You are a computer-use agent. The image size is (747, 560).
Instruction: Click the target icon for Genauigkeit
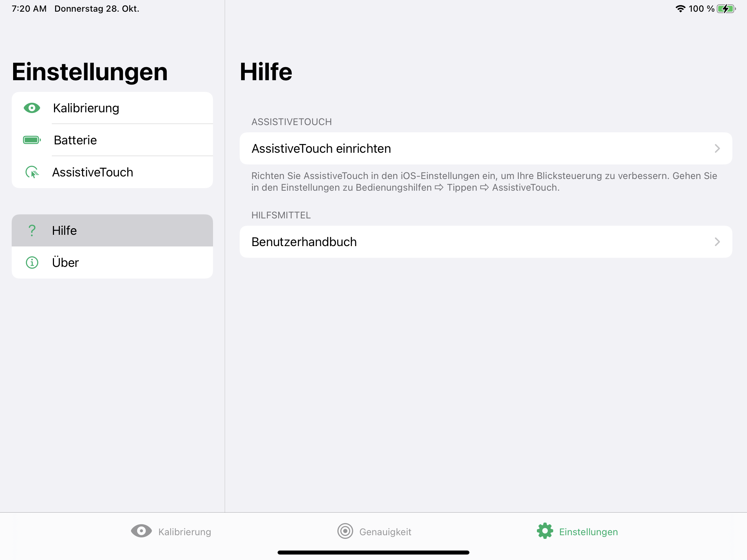[345, 531]
